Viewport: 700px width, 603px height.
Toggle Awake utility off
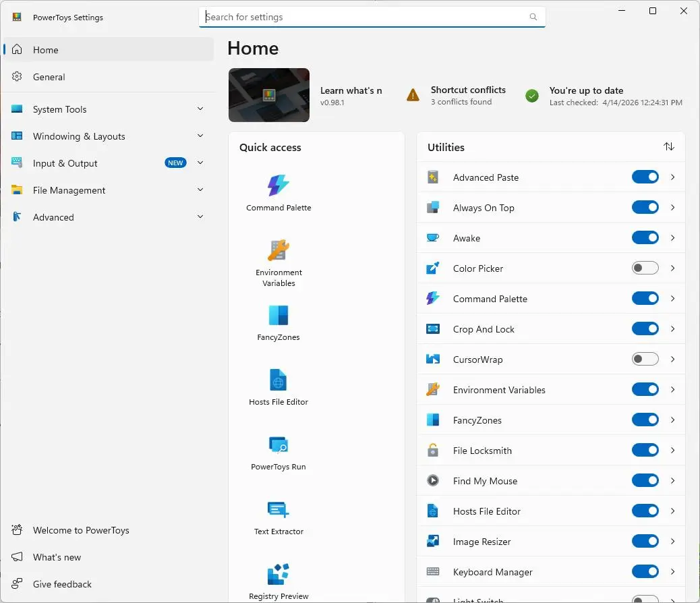pyautogui.click(x=645, y=238)
